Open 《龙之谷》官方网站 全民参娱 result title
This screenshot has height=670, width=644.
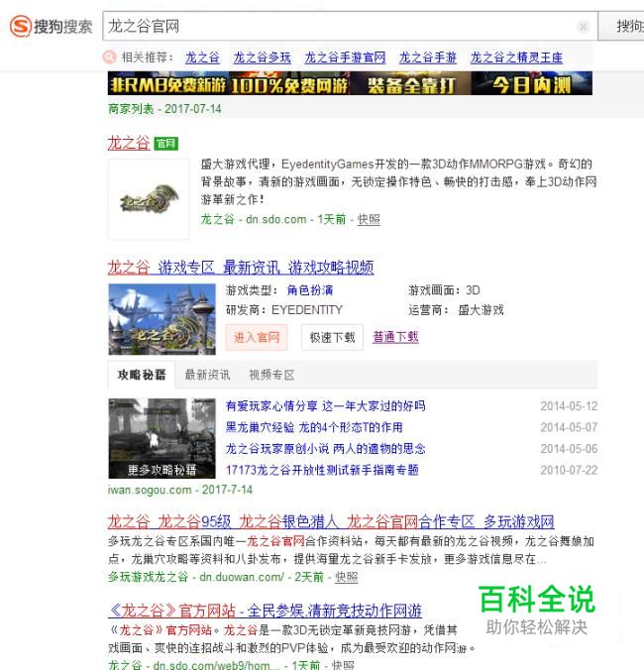click(265, 611)
